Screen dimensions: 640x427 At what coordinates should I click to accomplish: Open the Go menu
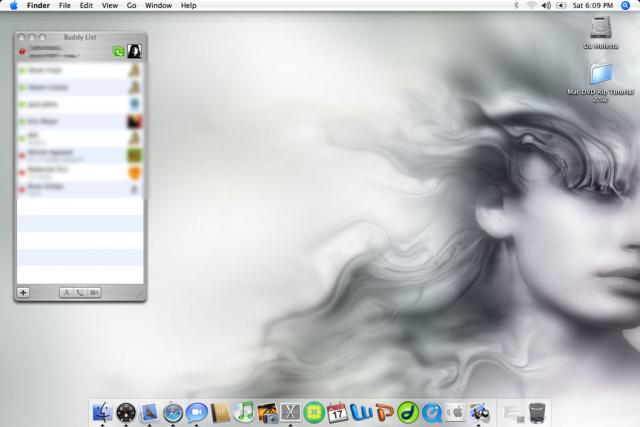(x=131, y=5)
